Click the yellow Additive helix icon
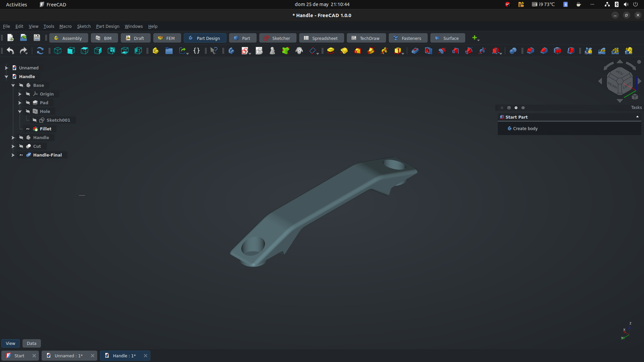 point(384,51)
